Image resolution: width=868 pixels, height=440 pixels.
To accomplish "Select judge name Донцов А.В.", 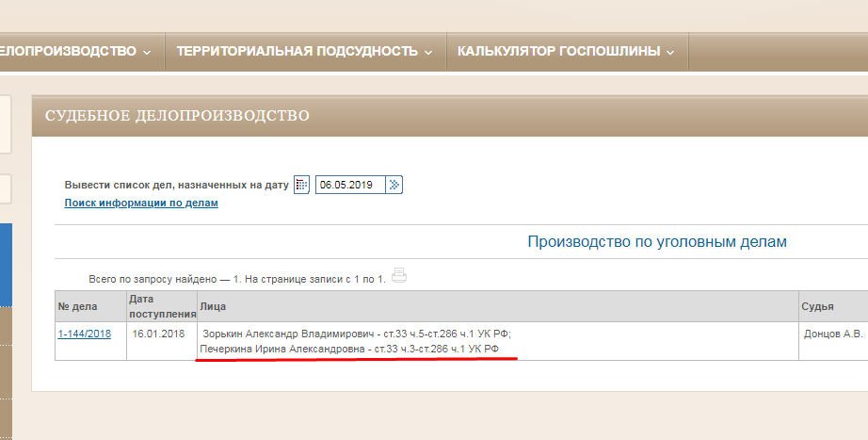I will pos(833,334).
